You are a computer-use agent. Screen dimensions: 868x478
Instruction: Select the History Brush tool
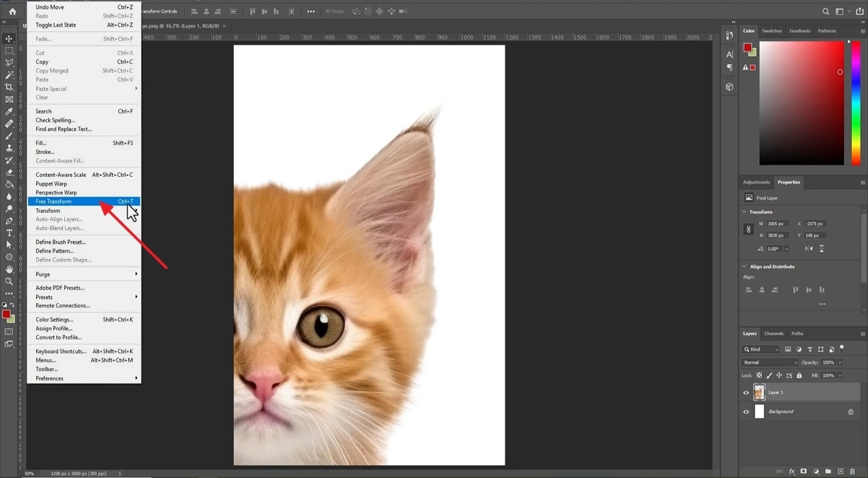pyautogui.click(x=9, y=160)
